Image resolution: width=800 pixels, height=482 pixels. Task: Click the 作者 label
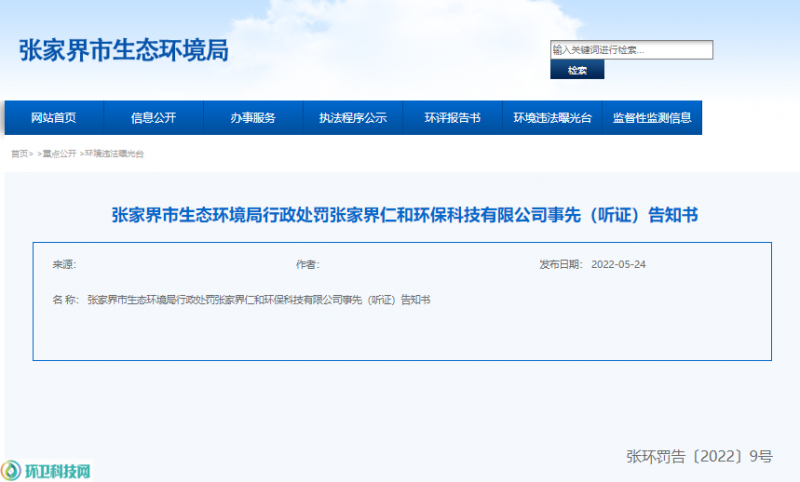tap(308, 264)
